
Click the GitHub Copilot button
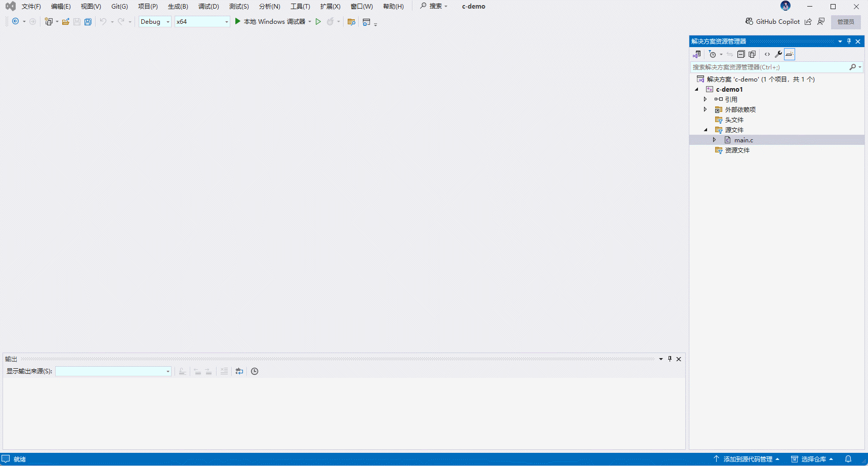click(x=773, y=22)
